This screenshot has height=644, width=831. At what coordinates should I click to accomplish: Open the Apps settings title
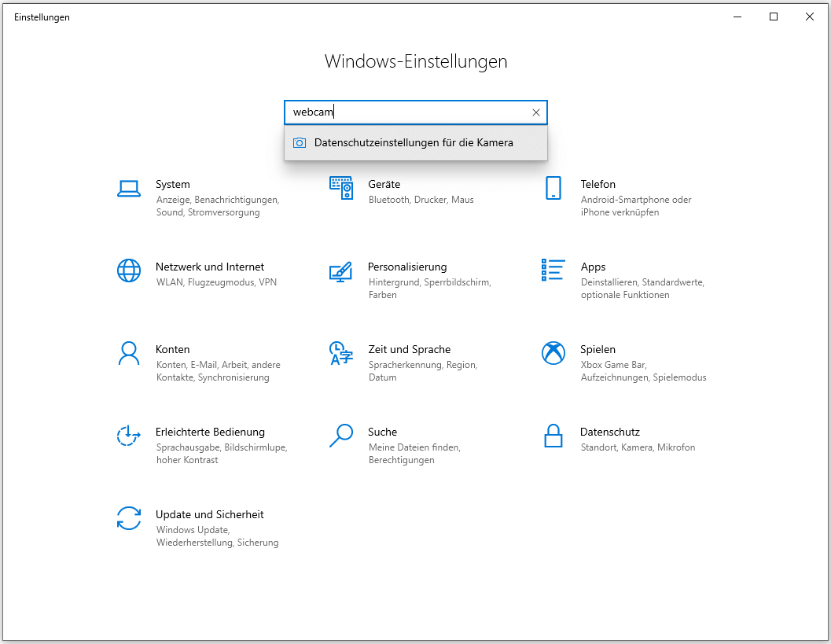click(593, 267)
